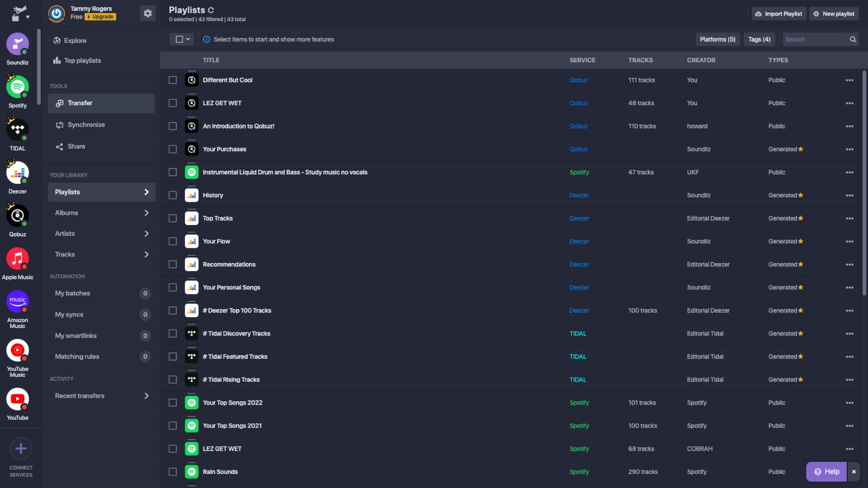Open more options for Your Purchases row
868x488 pixels.
pos(850,149)
